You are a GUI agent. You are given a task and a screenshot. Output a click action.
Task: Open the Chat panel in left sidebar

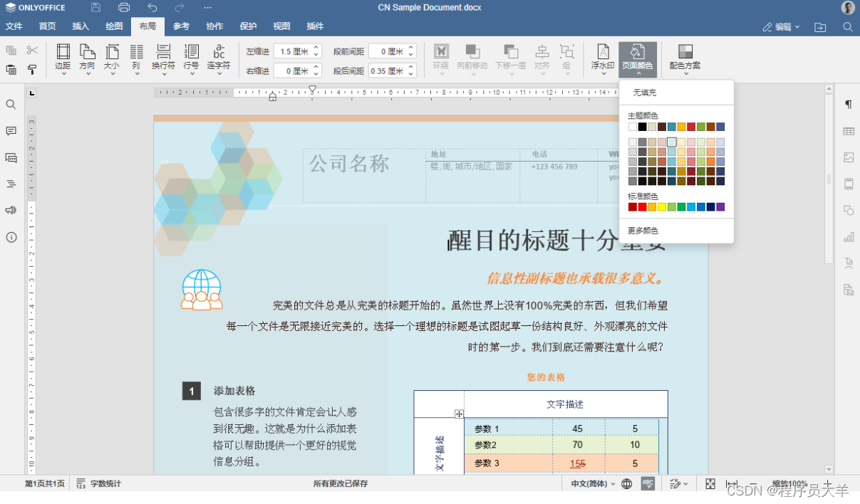(x=11, y=157)
